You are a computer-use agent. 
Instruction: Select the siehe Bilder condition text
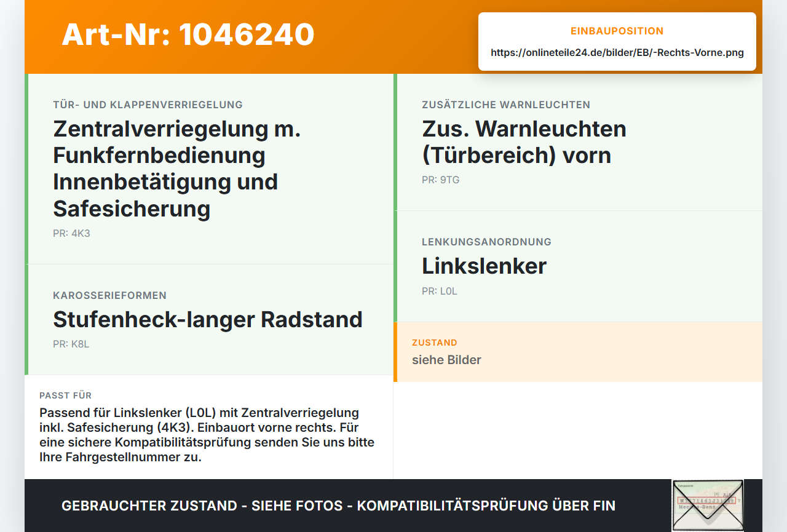click(446, 360)
